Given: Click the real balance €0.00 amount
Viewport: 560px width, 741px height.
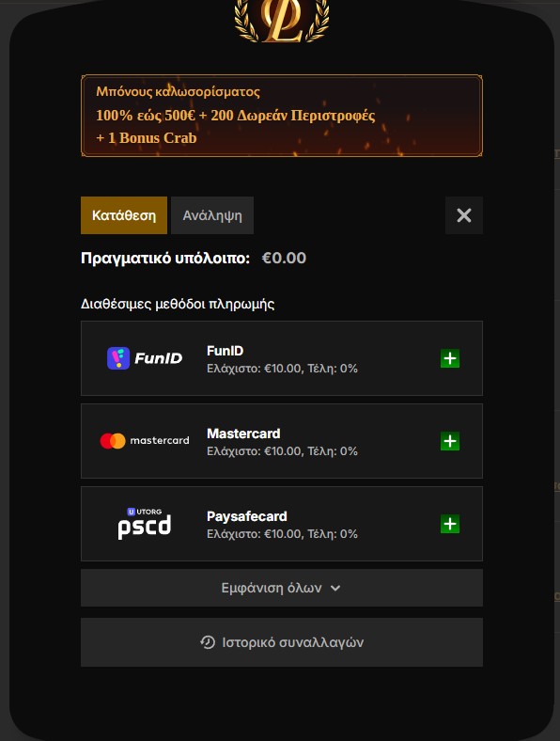Looking at the screenshot, I should coord(284,258).
